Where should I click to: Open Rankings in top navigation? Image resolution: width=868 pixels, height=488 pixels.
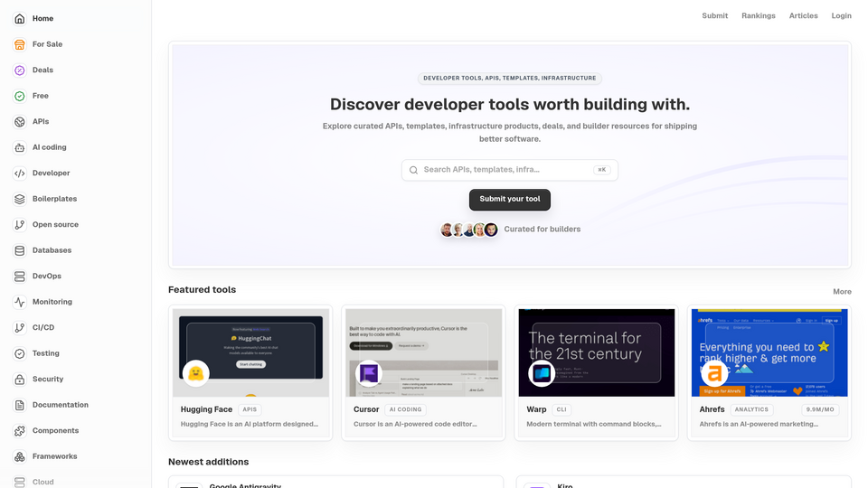(759, 15)
